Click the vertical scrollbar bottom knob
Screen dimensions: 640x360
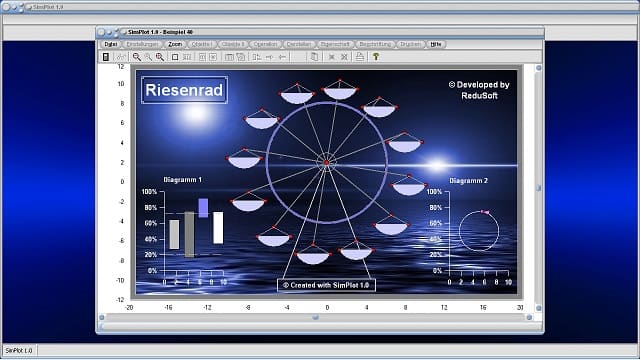pos(538,308)
